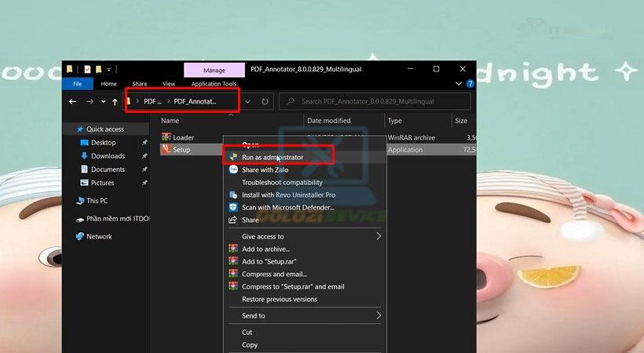Click the Help question mark icon
The height and width of the screenshot is (353, 644).
pyautogui.click(x=470, y=84)
